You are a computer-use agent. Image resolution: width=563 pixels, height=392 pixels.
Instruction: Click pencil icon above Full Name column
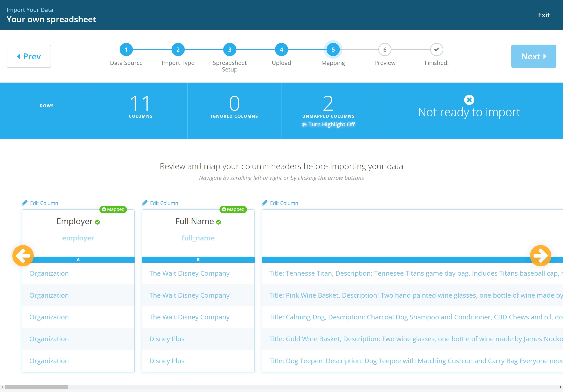144,203
